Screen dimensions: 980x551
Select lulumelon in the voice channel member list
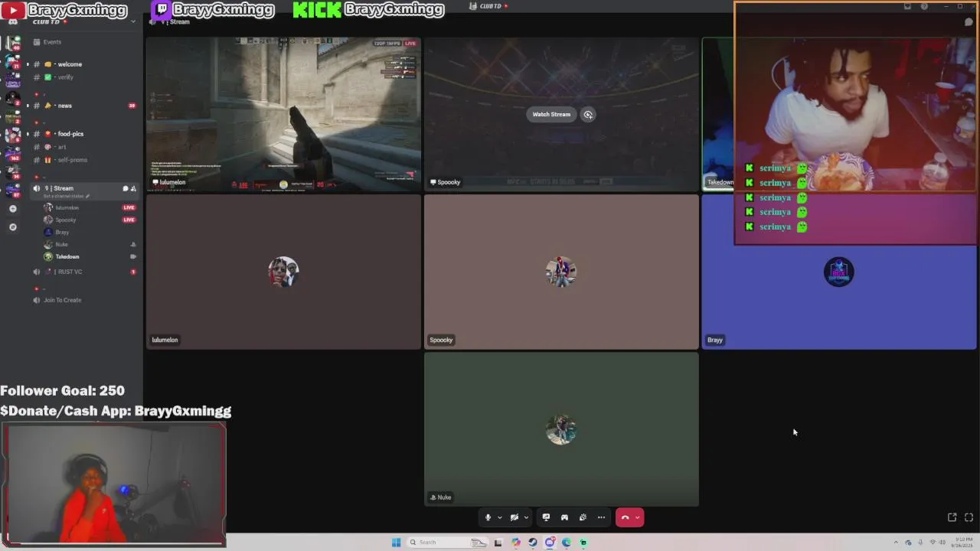point(67,207)
